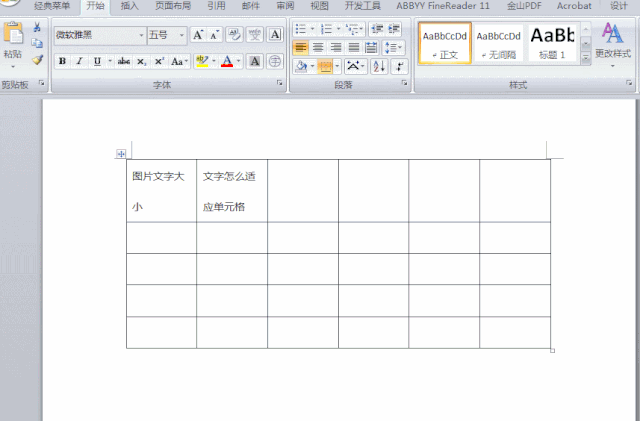Click the Align Right icon

(336, 47)
